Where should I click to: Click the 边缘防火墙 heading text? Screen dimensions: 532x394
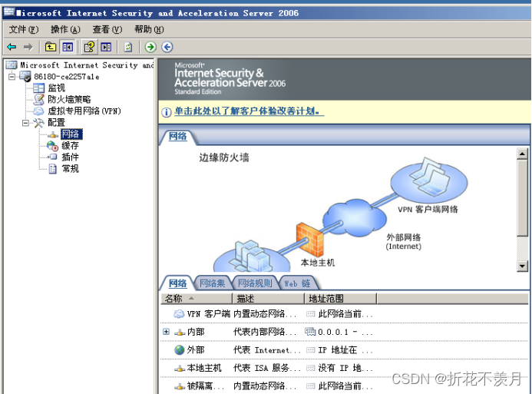(224, 157)
